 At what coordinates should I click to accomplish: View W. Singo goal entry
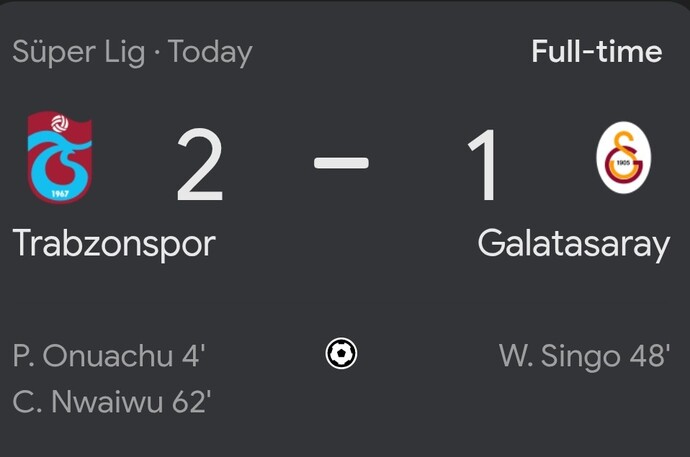tap(584, 355)
